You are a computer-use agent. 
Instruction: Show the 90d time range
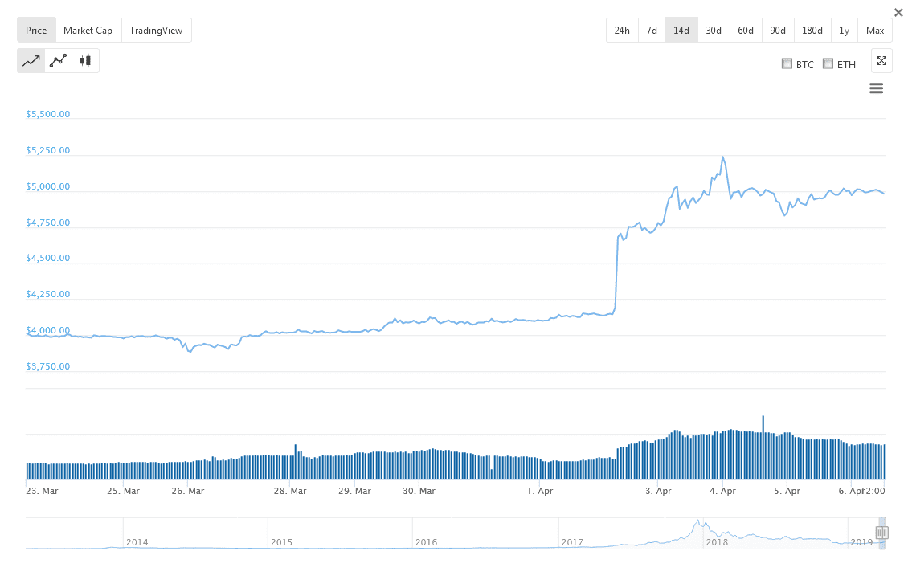[x=777, y=30]
